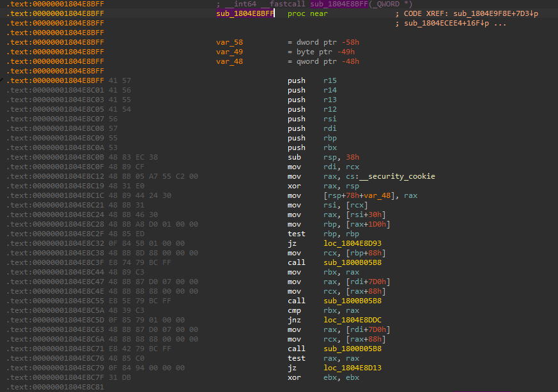This screenshot has width=558, height=392.
Task: Select opcode bytes E8 42 79 BC FF
Action: click(140, 349)
